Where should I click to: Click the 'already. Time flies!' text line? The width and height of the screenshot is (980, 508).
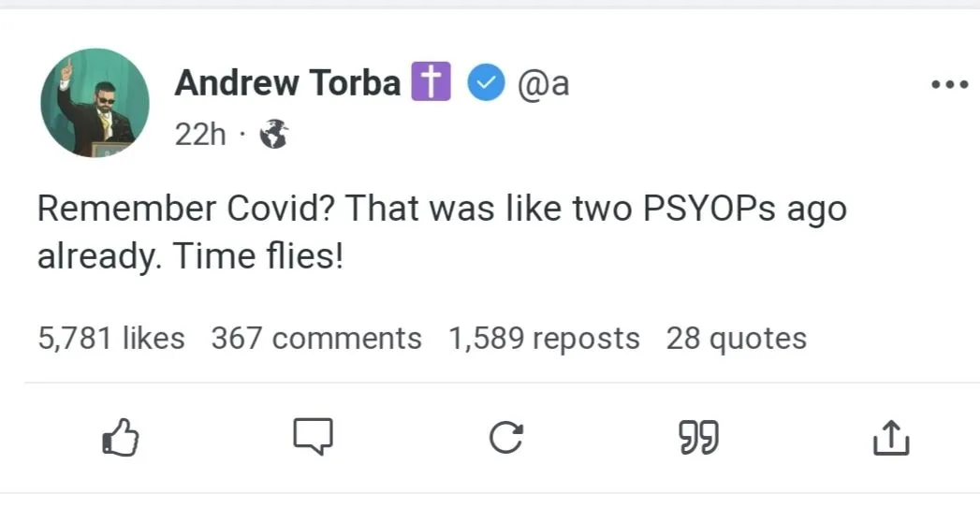click(191, 255)
